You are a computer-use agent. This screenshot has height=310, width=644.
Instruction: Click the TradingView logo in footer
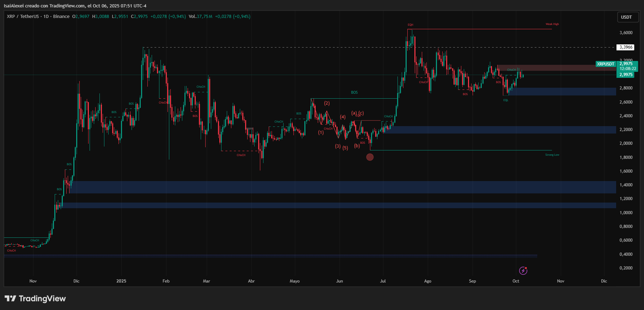point(35,299)
